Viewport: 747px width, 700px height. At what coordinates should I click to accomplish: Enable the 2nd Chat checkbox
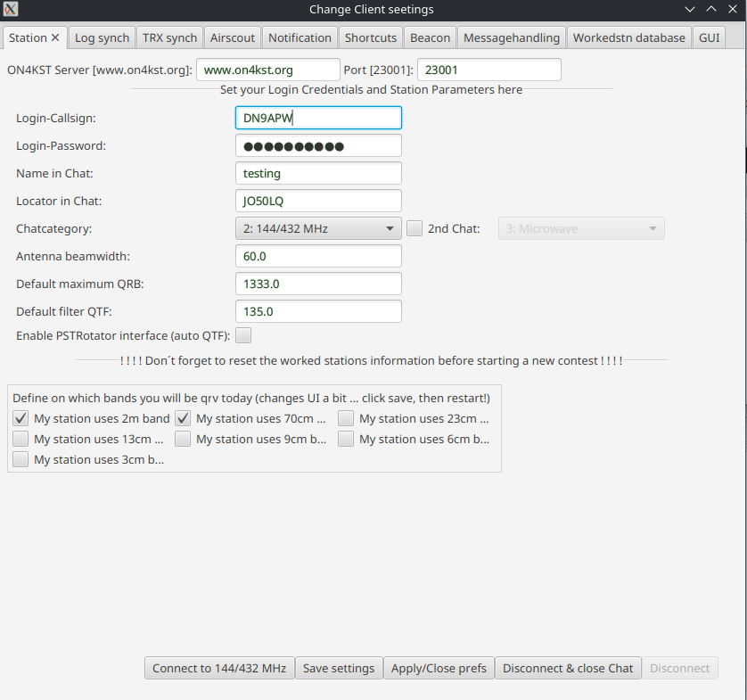coord(415,228)
